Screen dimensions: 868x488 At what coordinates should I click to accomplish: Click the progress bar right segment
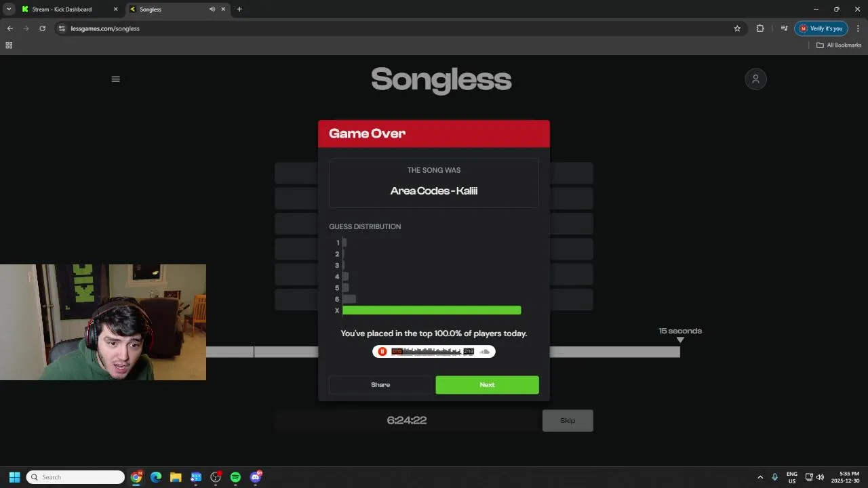[614, 352]
